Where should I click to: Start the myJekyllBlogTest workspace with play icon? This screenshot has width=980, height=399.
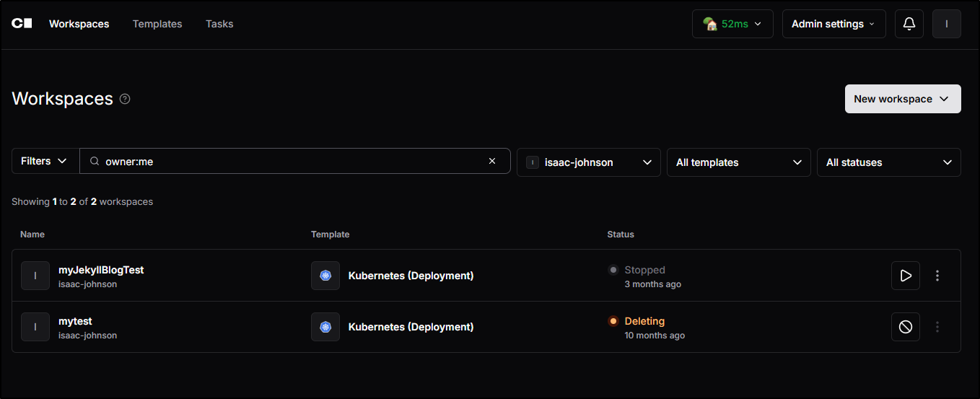pos(905,276)
